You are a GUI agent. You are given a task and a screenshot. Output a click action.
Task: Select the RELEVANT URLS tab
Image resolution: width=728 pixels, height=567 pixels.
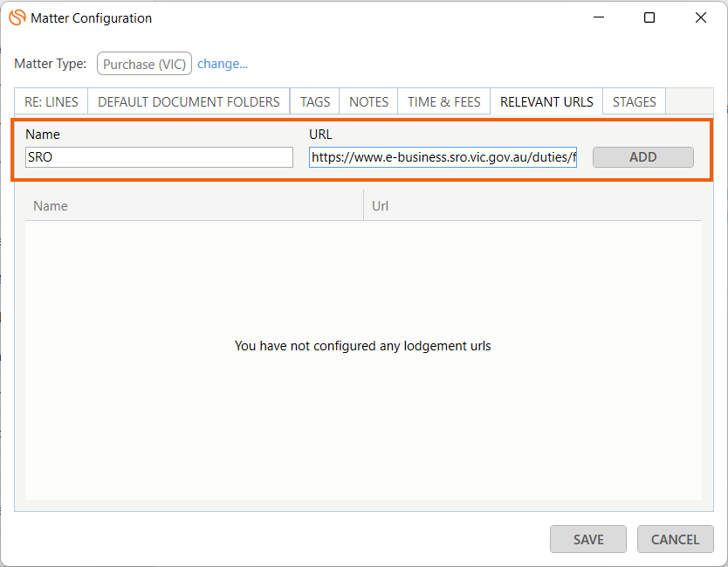click(x=546, y=101)
